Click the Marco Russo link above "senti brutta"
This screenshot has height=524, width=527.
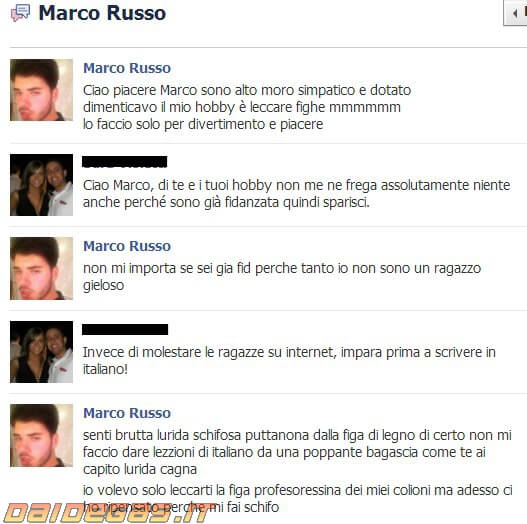pos(127,413)
